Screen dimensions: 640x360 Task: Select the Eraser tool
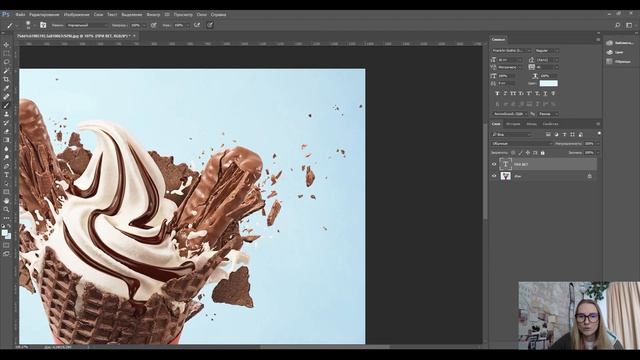pyautogui.click(x=6, y=131)
